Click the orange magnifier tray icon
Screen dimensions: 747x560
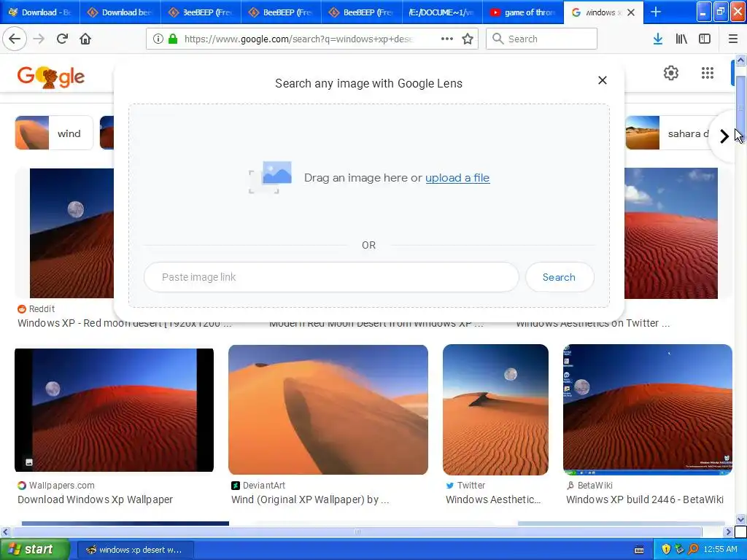tap(693, 549)
